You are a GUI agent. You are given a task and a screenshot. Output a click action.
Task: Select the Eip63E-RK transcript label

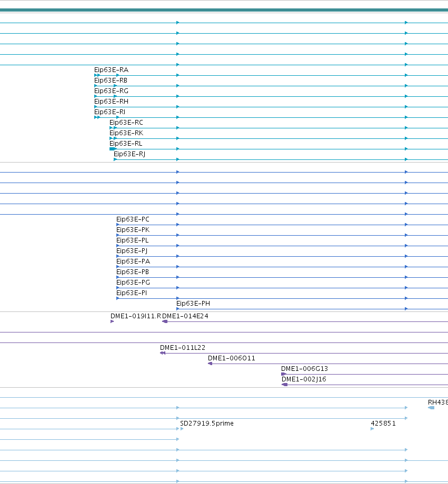(x=126, y=133)
